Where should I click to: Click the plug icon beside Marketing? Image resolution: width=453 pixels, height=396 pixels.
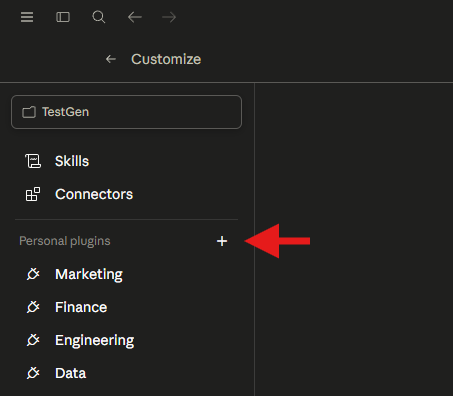click(33, 274)
